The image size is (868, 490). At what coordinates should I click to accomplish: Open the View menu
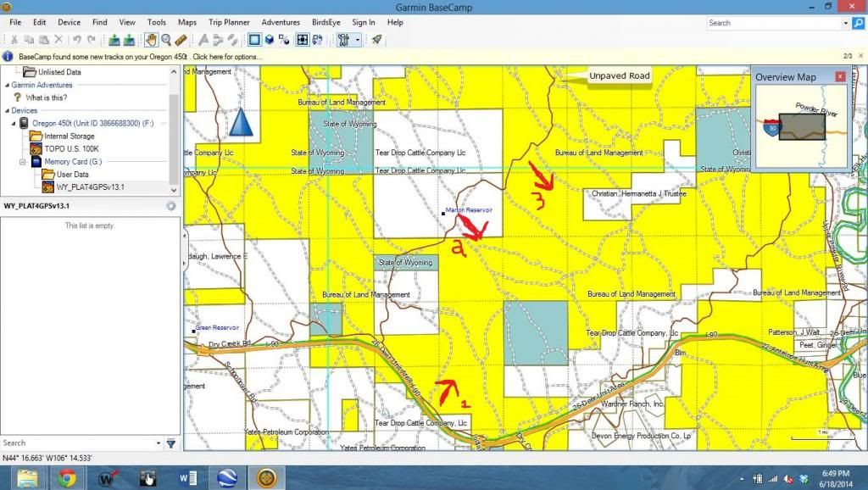[x=127, y=22]
